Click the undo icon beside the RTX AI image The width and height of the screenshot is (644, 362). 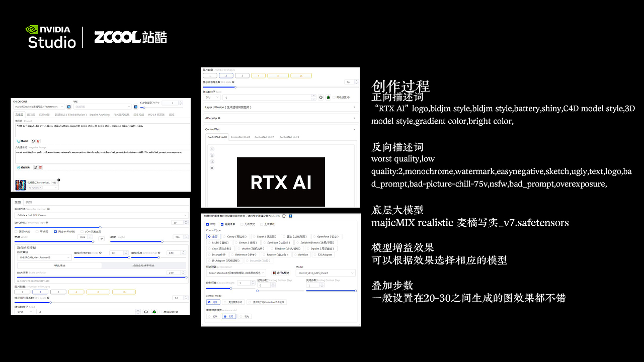[212, 149]
